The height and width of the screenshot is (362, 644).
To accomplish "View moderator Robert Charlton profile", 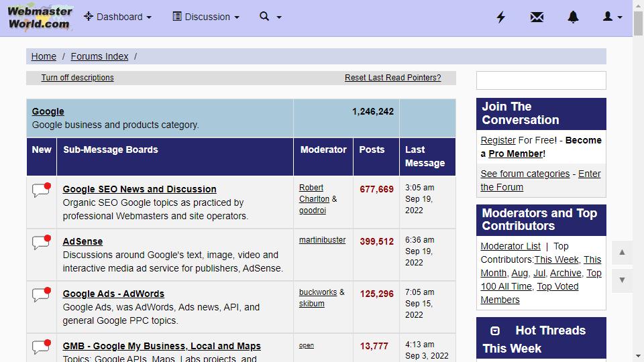I will [314, 193].
